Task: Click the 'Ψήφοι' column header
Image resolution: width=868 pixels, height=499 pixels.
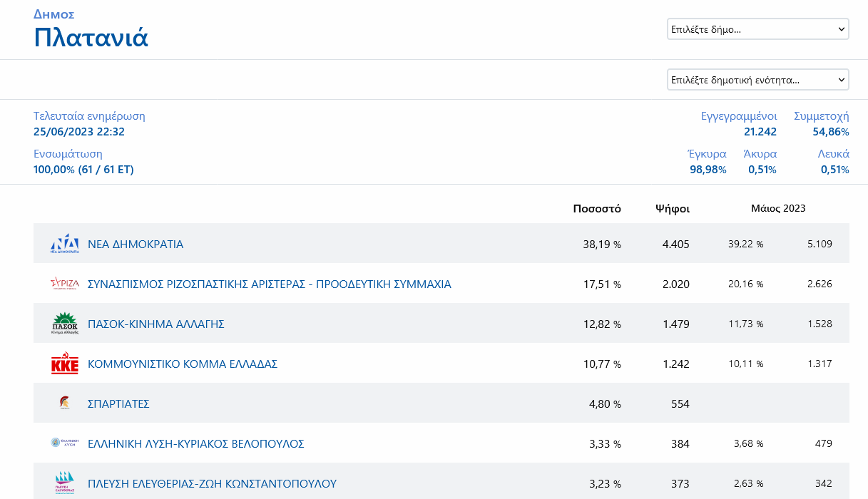Action: click(672, 208)
